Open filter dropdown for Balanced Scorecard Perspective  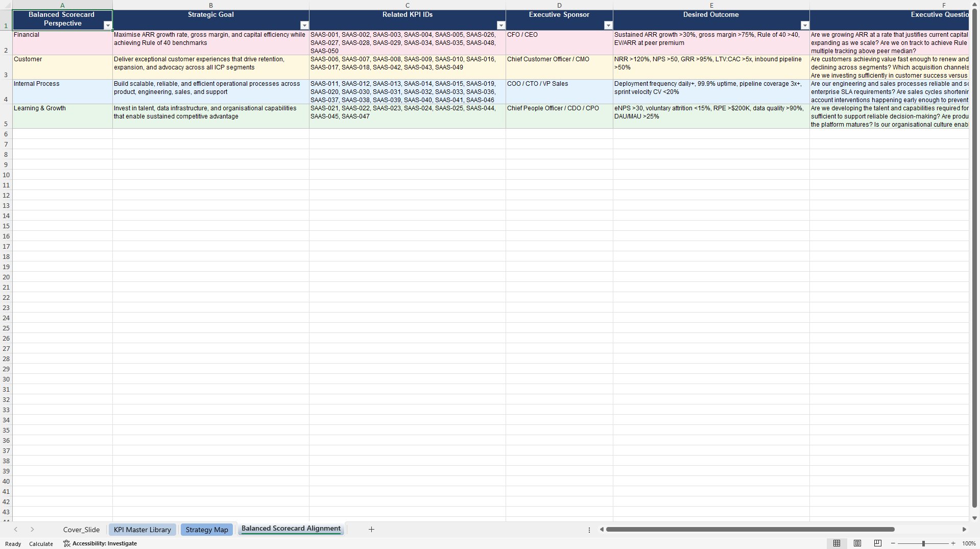pos(107,26)
